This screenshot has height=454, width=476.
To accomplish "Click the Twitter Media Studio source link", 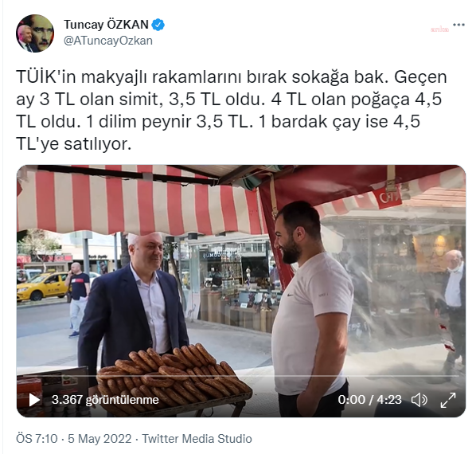I will tap(197, 439).
